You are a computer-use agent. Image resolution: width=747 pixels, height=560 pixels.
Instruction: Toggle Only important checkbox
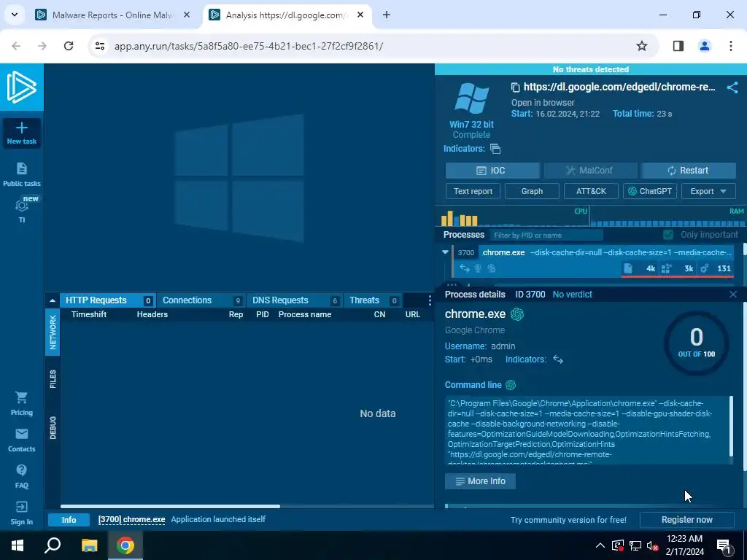click(668, 235)
